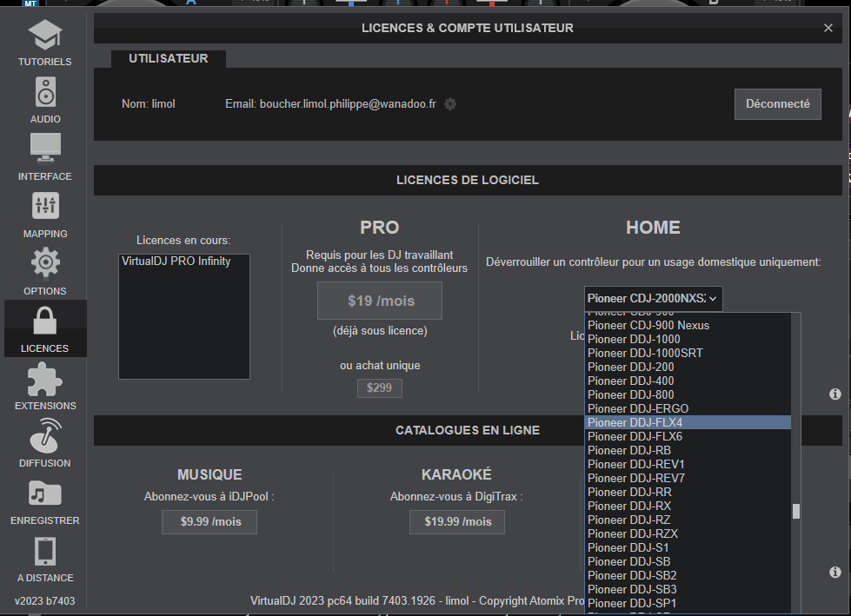
Task: Collapse the Pioneer CDJ-2000NXS2 controller dropdown
Action: click(654, 299)
